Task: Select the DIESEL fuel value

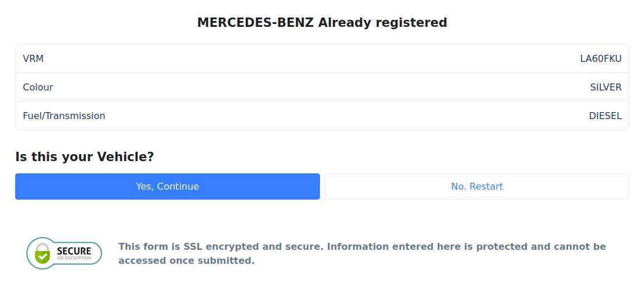Action: pyautogui.click(x=605, y=116)
